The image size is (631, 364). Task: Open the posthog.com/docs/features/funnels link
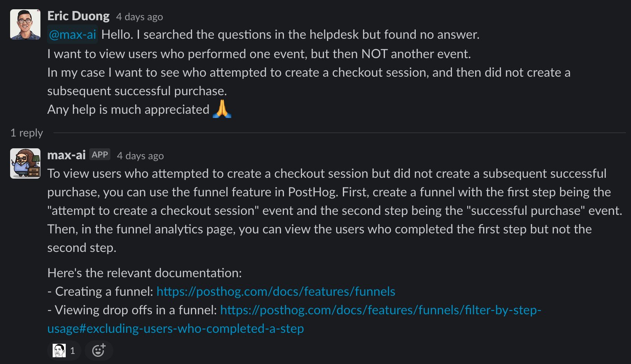[275, 292]
